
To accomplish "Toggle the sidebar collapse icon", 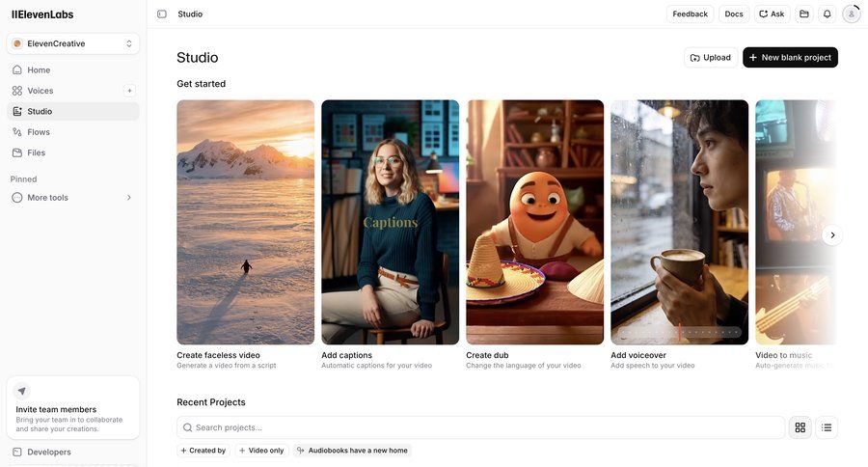I will point(162,14).
